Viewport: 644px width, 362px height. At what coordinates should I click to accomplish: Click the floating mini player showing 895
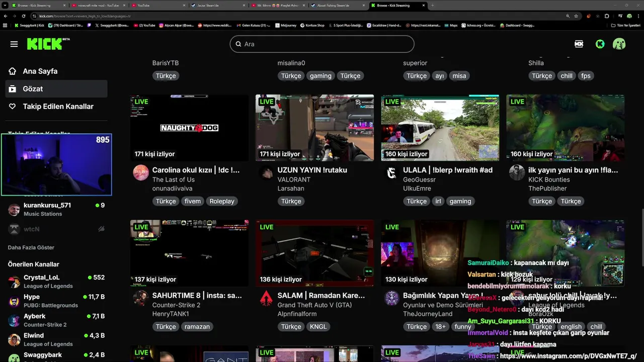pyautogui.click(x=56, y=164)
